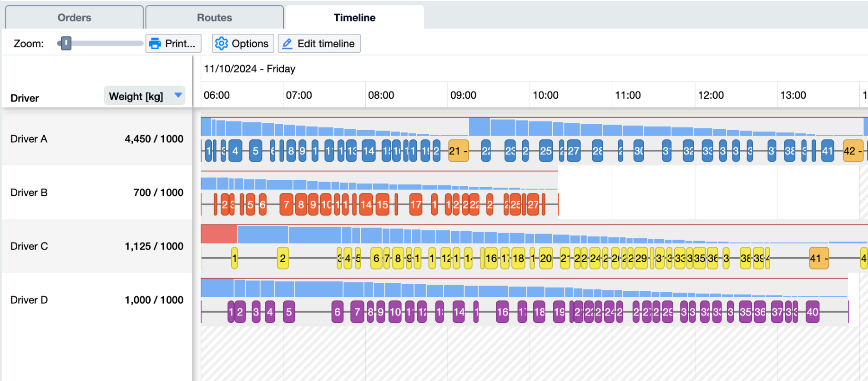868x381 pixels.
Task: Select the Driver C row label
Action: tap(29, 246)
